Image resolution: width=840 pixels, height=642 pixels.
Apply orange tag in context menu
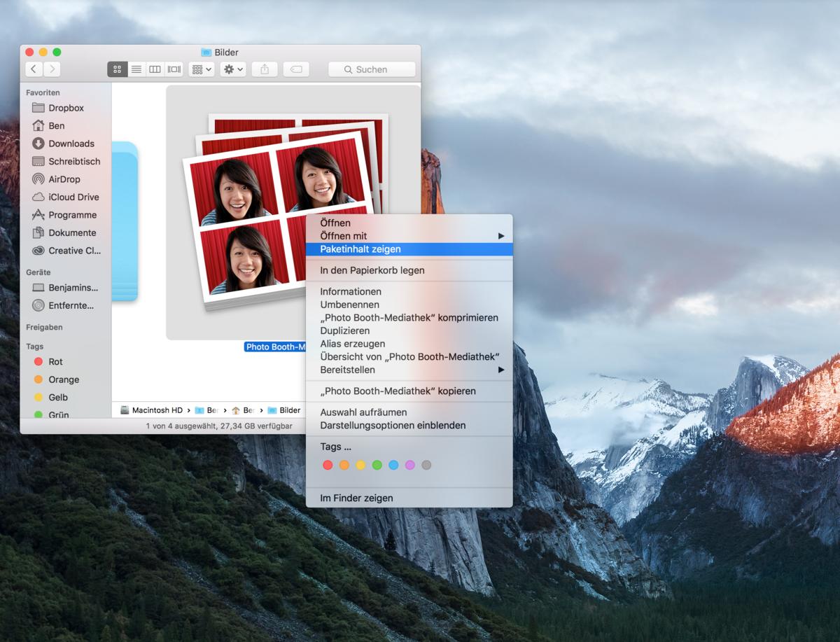click(344, 465)
